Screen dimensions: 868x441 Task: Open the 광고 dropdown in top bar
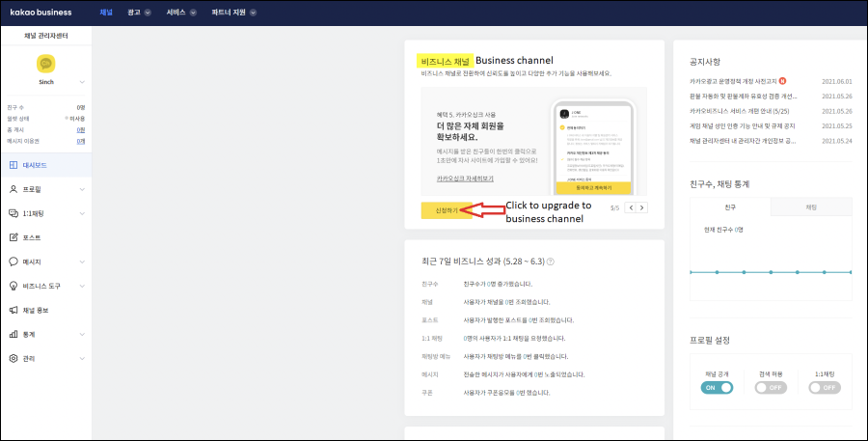pyautogui.click(x=139, y=13)
